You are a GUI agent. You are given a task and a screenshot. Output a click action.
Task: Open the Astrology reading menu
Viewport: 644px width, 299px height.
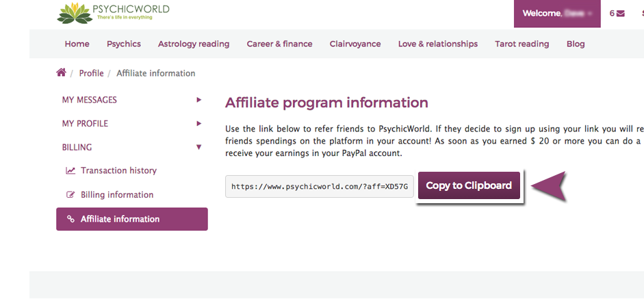pos(194,44)
